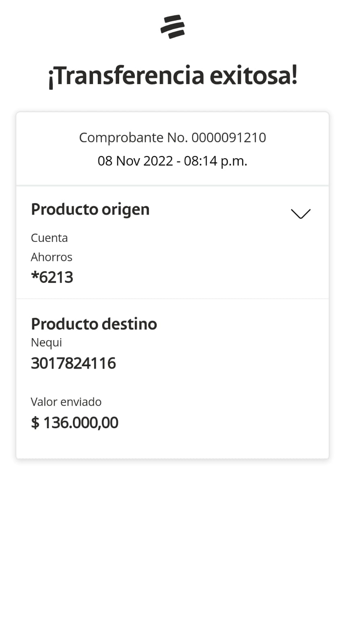Collapse the Producto origen chevron
This screenshot has width=345, height=644.
pos(301,214)
